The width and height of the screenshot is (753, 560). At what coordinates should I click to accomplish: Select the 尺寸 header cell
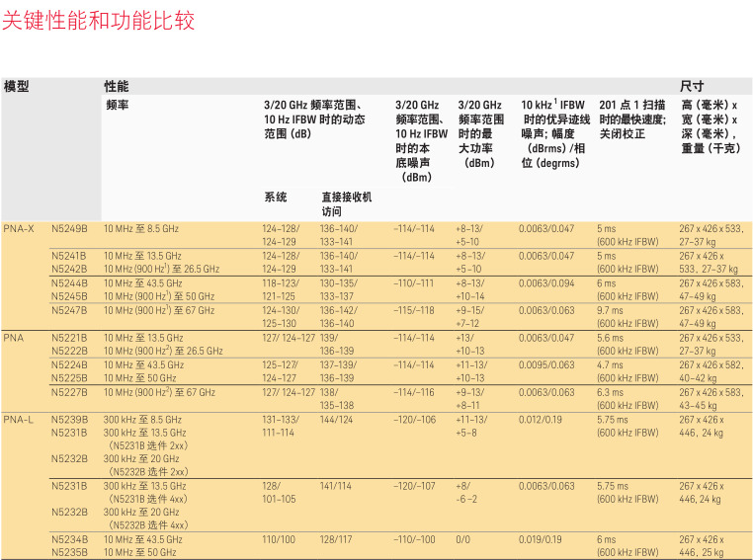click(x=692, y=86)
